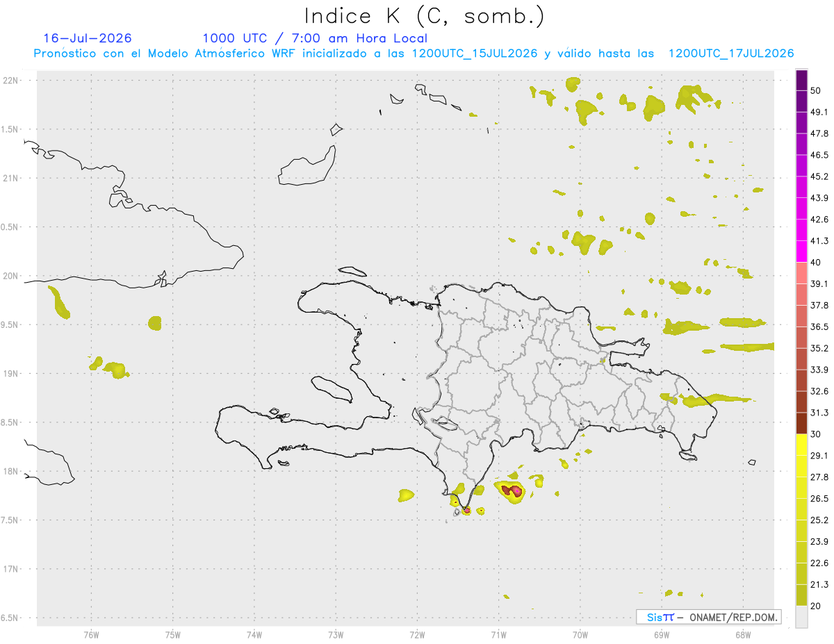Click the colorbar label "41.3"
The height and width of the screenshot is (644, 834).
(819, 241)
